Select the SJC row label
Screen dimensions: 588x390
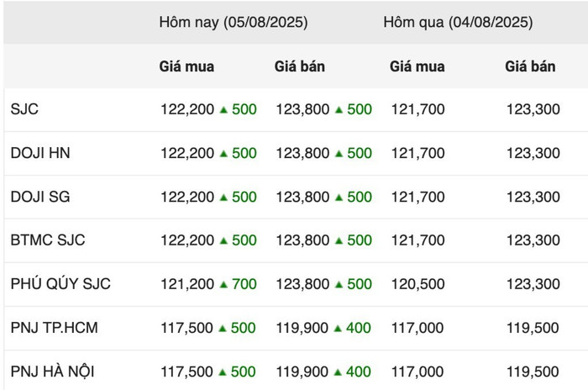(24, 109)
